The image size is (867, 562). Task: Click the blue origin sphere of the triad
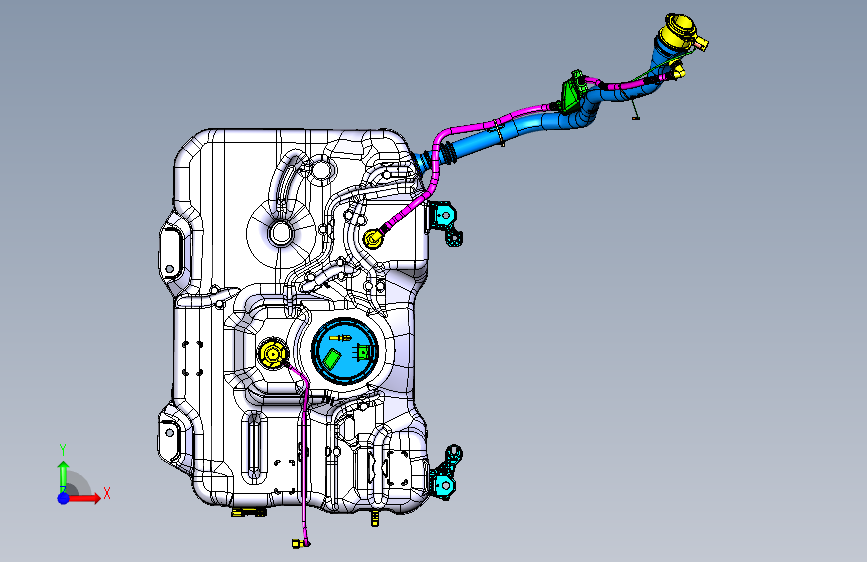(64, 498)
